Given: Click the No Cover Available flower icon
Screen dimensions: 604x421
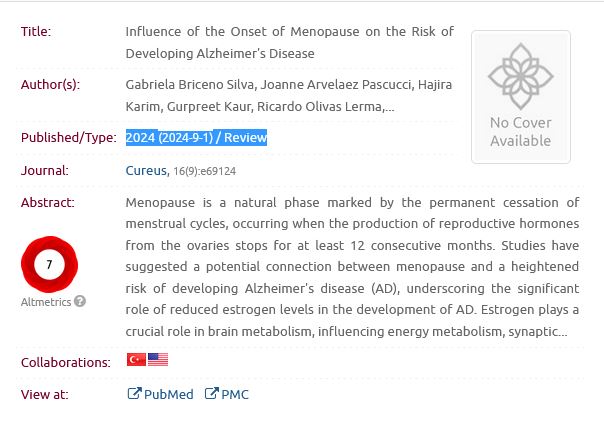Looking at the screenshot, I should click(x=520, y=76).
